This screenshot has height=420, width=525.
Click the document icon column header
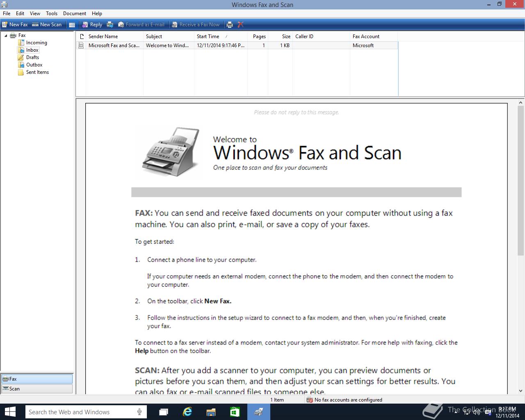tap(81, 37)
